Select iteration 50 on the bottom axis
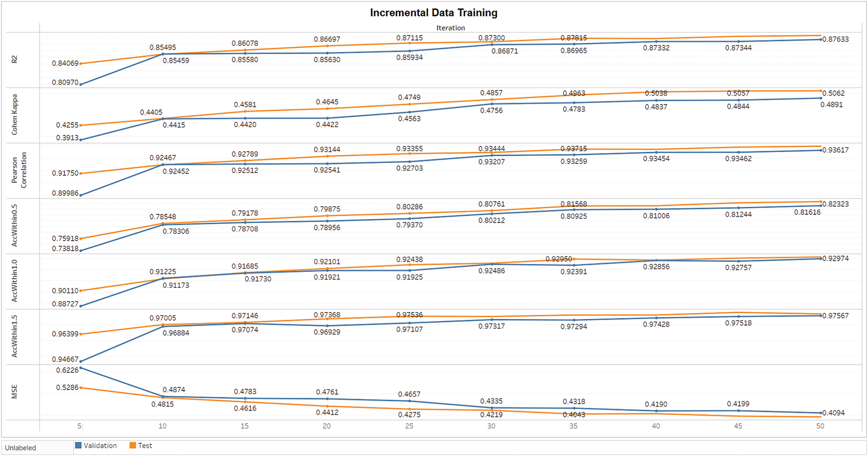The height and width of the screenshot is (456, 868). coord(820,426)
